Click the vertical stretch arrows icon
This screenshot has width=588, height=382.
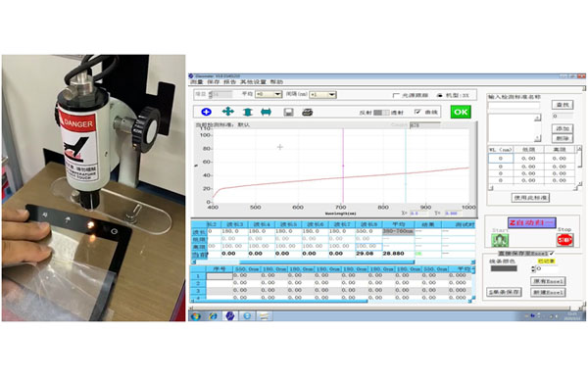click(x=248, y=112)
